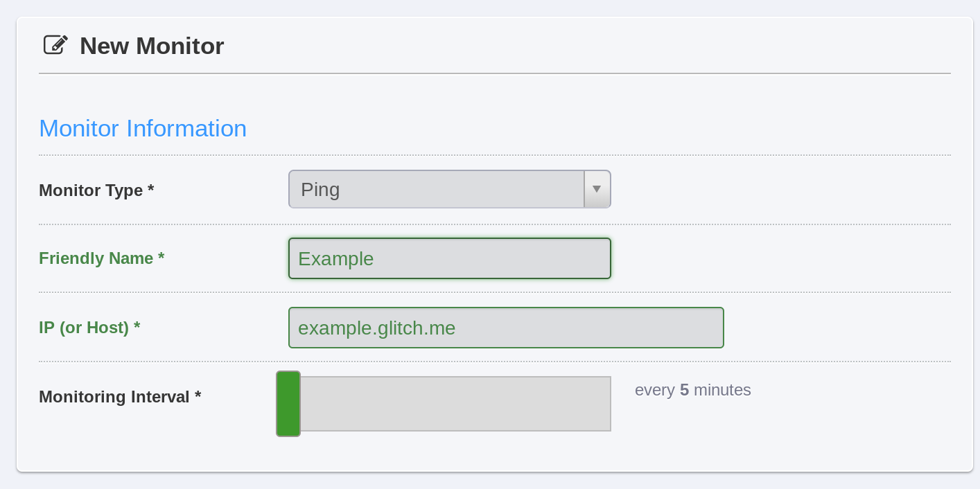Click the gray Monitoring Interval slider track
The width and height of the screenshot is (980, 489).
click(455, 404)
